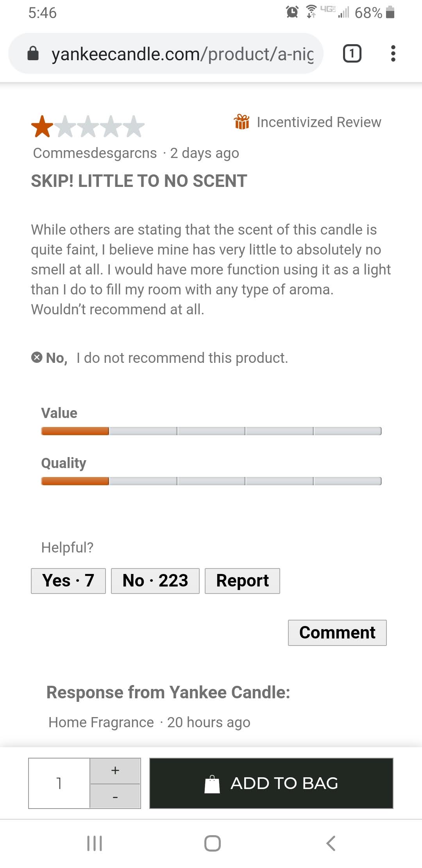The height and width of the screenshot is (868, 422).
Task: Open Chrome three-dot overflow menu
Action: [x=393, y=54]
